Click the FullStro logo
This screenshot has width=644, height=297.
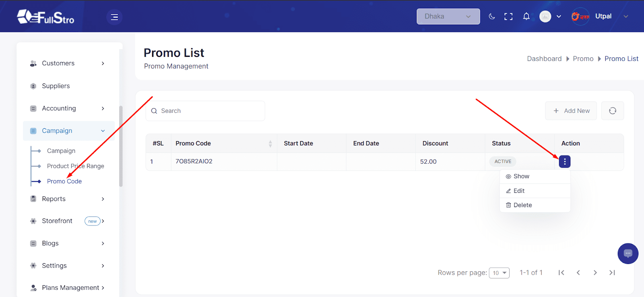46,17
